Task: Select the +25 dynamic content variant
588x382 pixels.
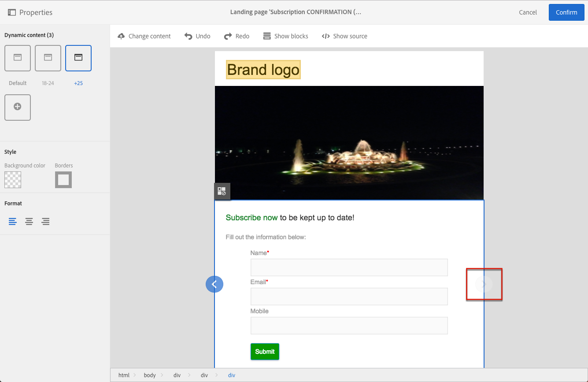Action: click(x=78, y=58)
